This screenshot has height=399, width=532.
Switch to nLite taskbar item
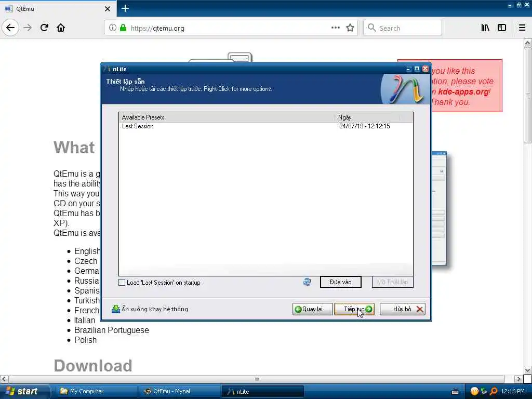coord(262,392)
